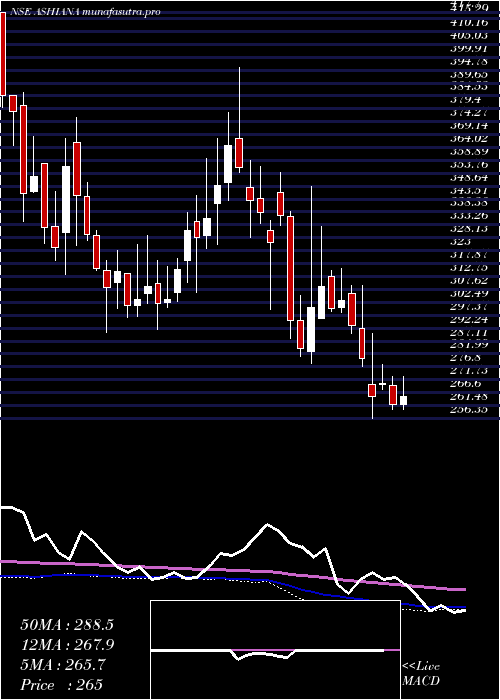
Task: Click the 333.26 price level label
Action: point(471,216)
